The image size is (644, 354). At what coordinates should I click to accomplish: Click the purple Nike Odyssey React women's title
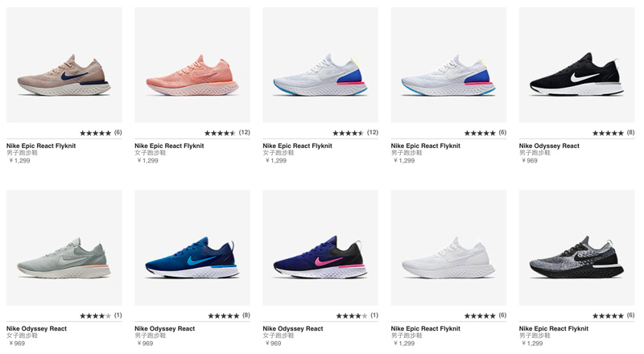pyautogui.click(x=292, y=328)
